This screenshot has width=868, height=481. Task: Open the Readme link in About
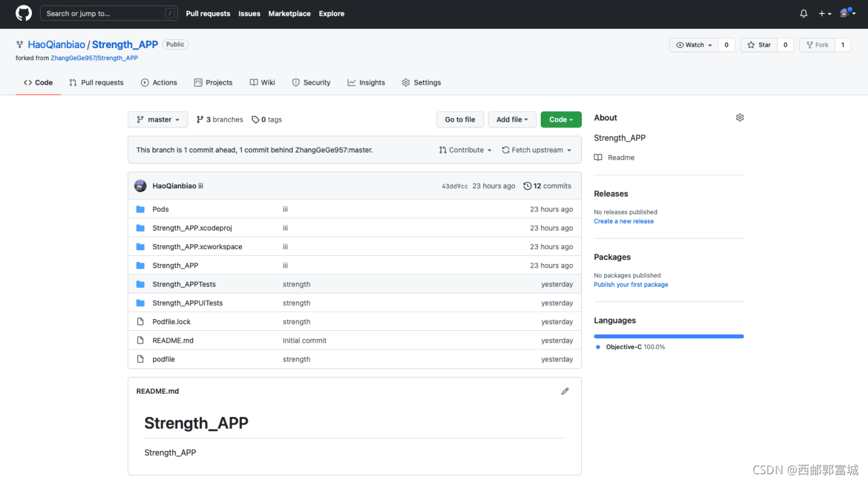[x=615, y=157]
